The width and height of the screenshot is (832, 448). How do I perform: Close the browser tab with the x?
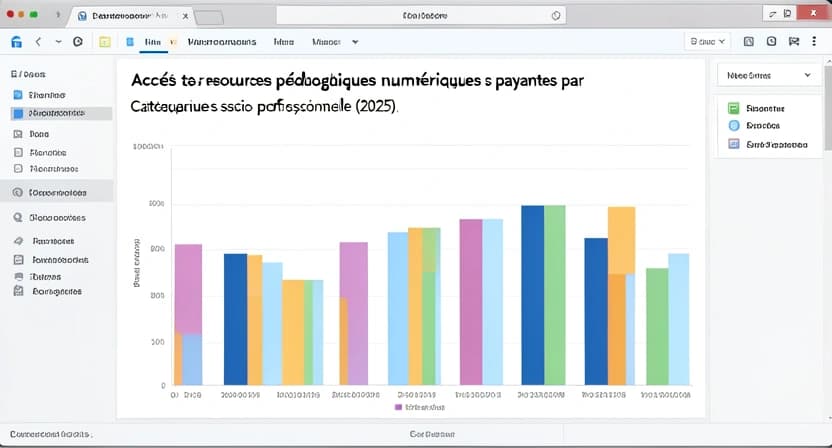(185, 16)
